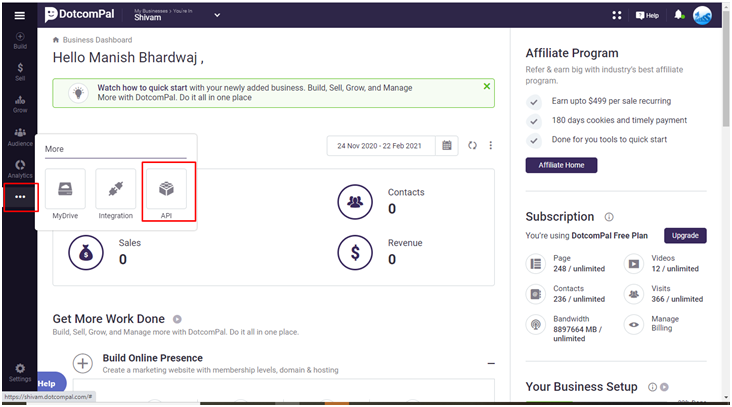Image resolution: width=732 pixels, height=407 pixels.
Task: Open Integration from More popup
Action: click(x=116, y=194)
